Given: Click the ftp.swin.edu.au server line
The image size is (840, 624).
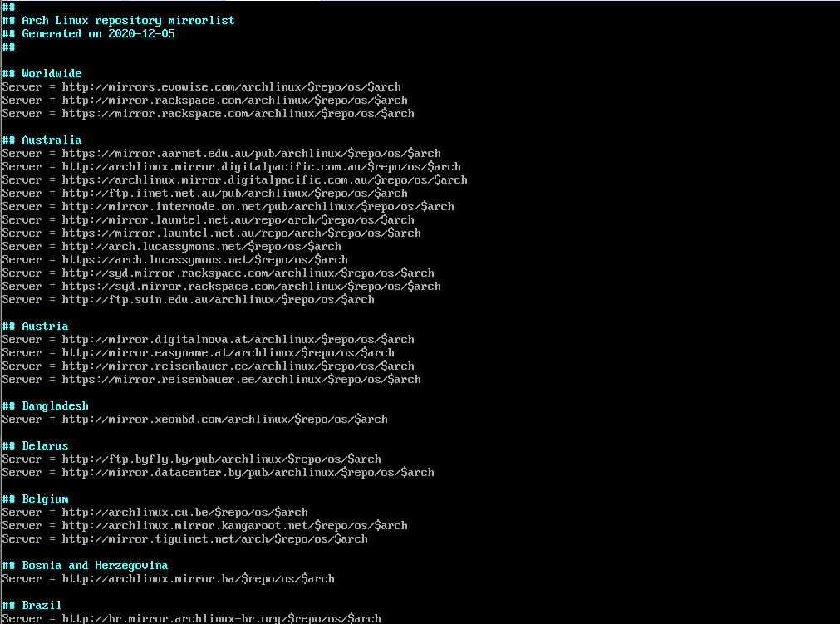Looking at the screenshot, I should coord(188,299).
